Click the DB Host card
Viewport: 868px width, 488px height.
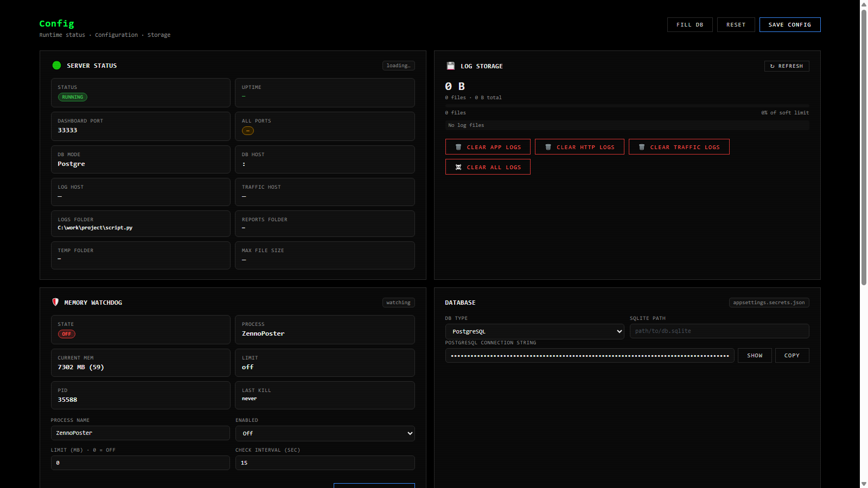point(325,159)
